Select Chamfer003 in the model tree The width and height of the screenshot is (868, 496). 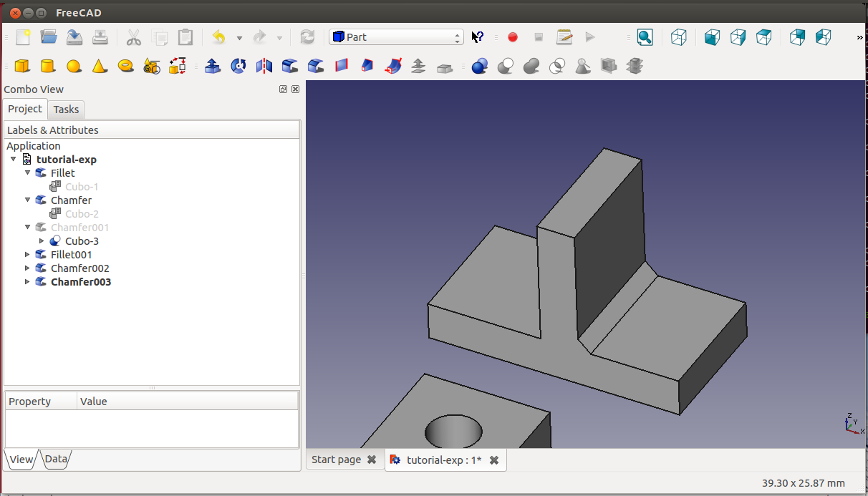[x=80, y=282]
